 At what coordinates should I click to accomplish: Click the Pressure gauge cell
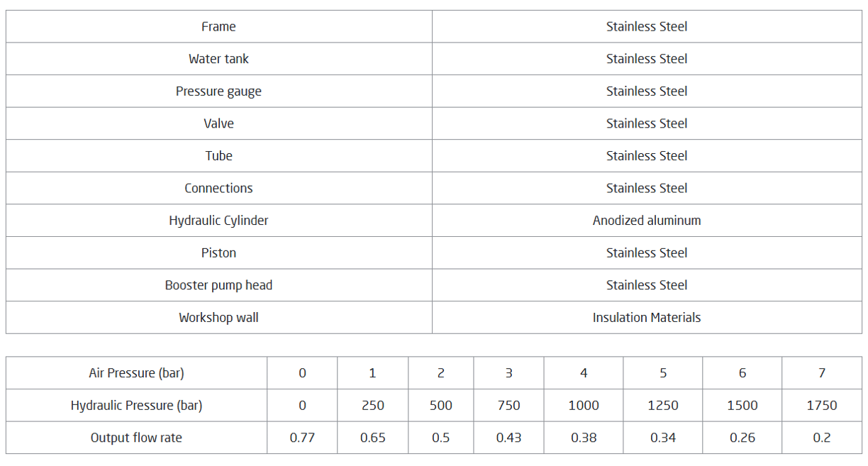pos(218,91)
